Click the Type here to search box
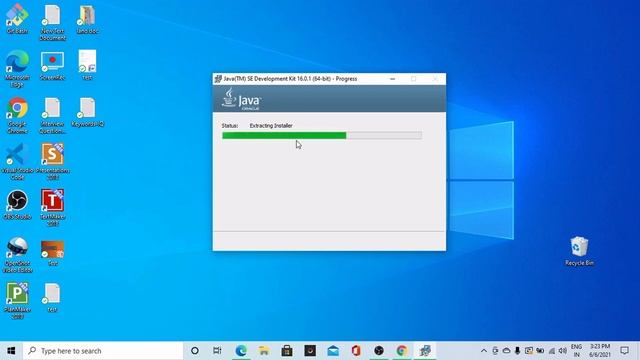640x360 pixels. coord(103,351)
